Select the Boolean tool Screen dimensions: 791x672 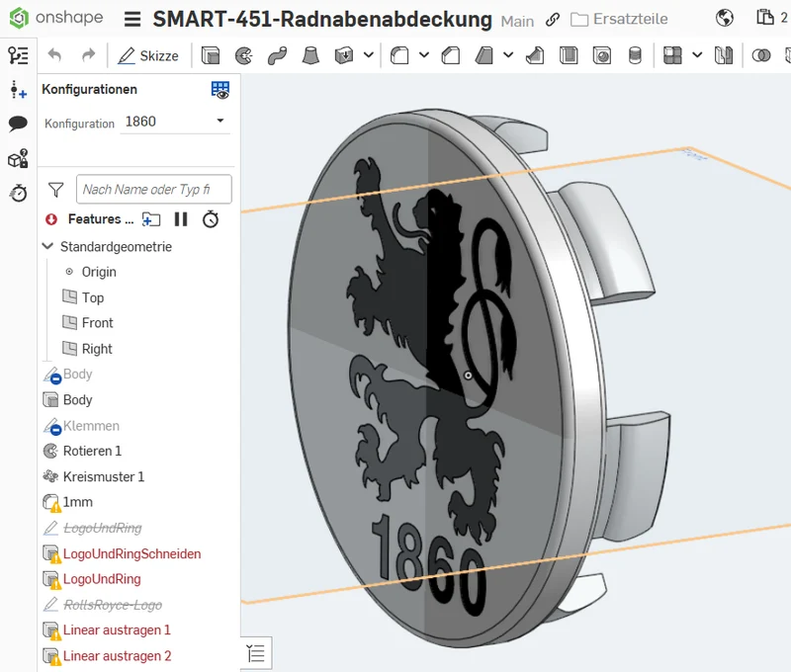tap(761, 55)
